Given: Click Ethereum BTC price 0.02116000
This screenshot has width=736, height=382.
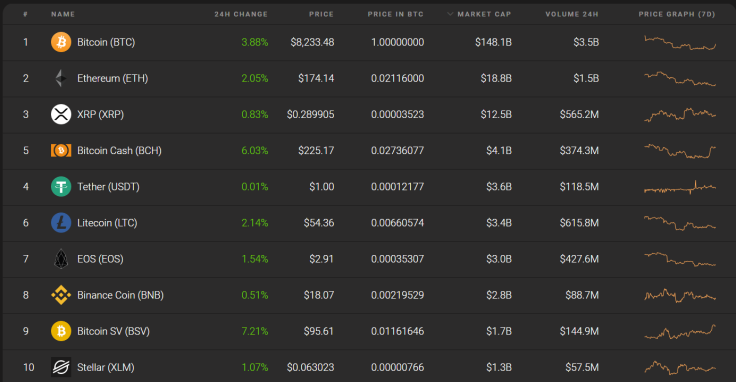Looking at the screenshot, I should tap(398, 78).
